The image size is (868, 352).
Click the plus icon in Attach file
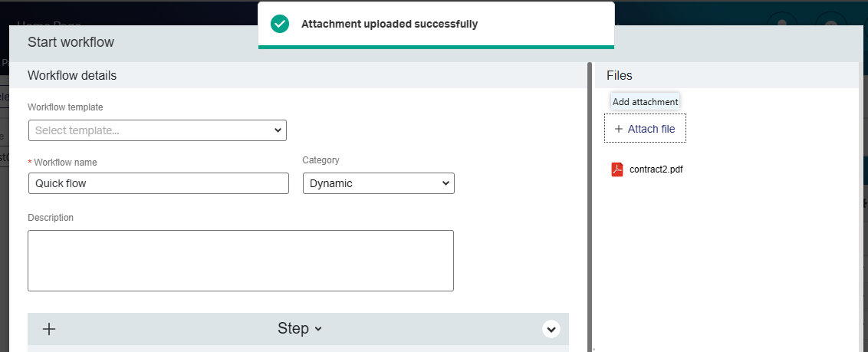click(619, 129)
